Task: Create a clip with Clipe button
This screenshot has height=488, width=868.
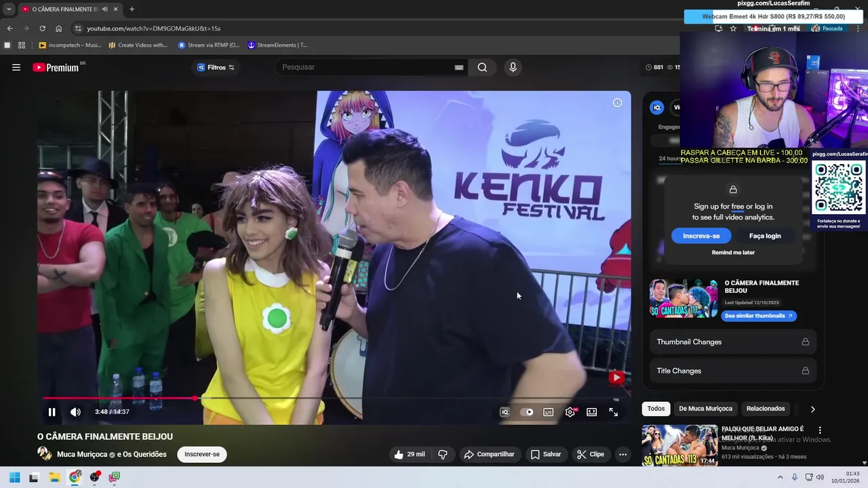Action: [x=590, y=454]
